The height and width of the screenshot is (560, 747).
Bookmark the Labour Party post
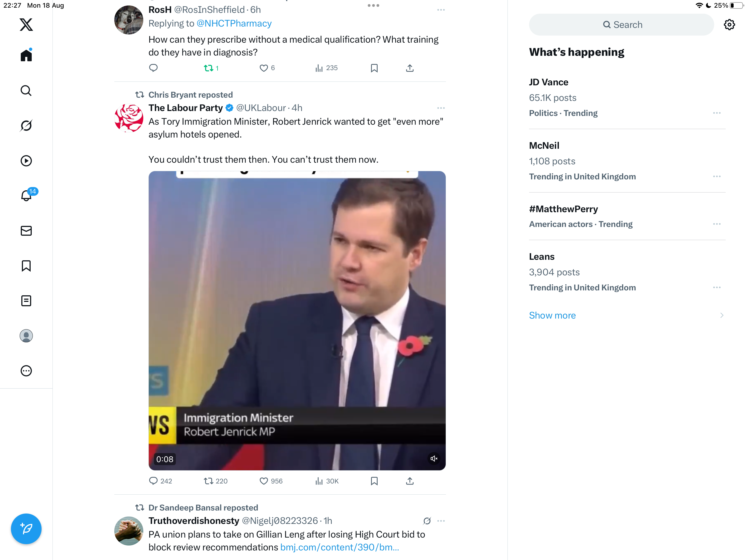coord(374,481)
